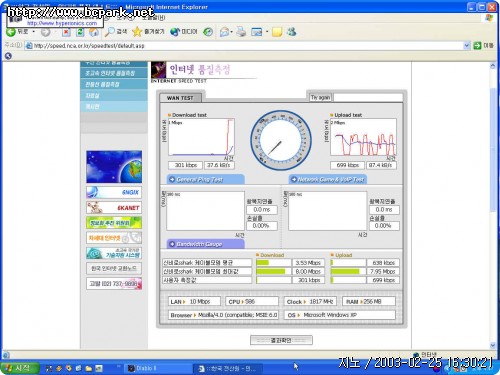This screenshot has height=375, width=500.
Task: Click the Print toolbar icon
Action: tap(241, 32)
